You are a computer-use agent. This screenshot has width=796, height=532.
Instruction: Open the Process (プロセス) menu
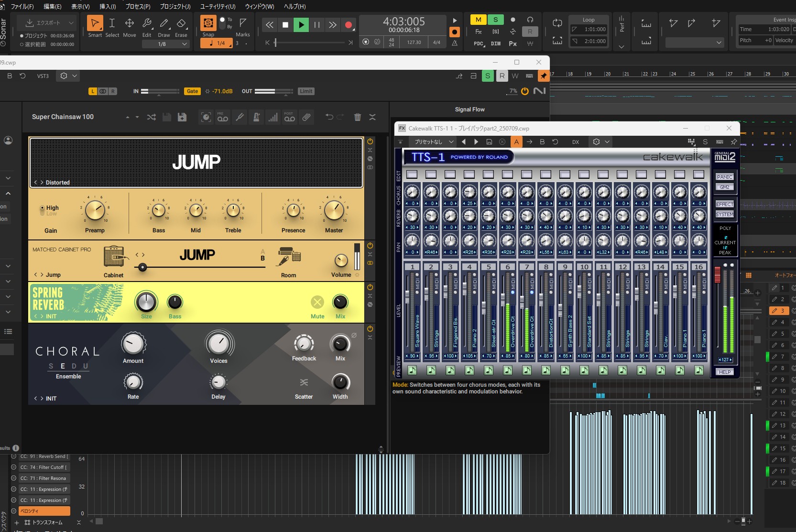tap(138, 6)
